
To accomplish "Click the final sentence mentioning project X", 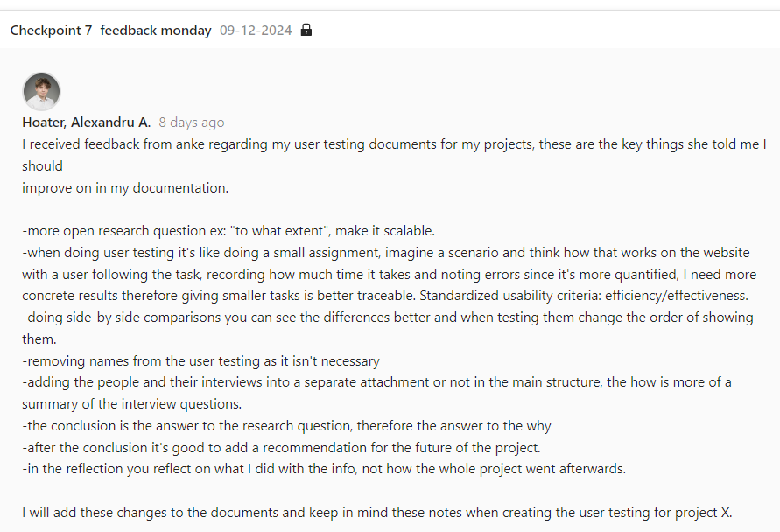I will [376, 513].
